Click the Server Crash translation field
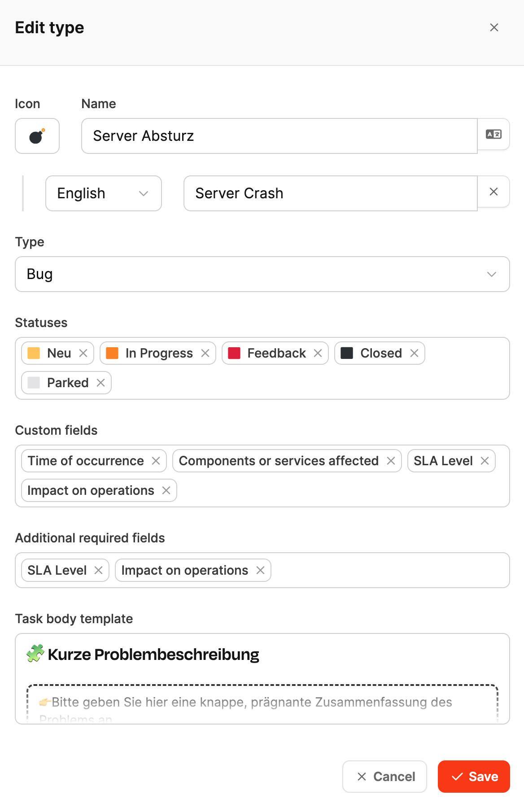Image resolution: width=524 pixels, height=812 pixels. click(x=330, y=193)
